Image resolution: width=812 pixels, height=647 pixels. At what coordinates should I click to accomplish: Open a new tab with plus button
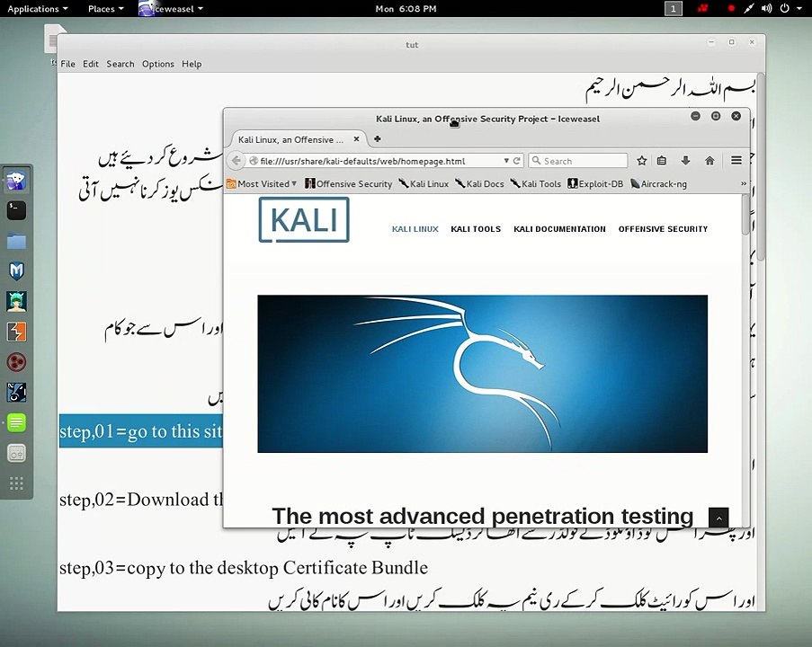click(x=378, y=138)
